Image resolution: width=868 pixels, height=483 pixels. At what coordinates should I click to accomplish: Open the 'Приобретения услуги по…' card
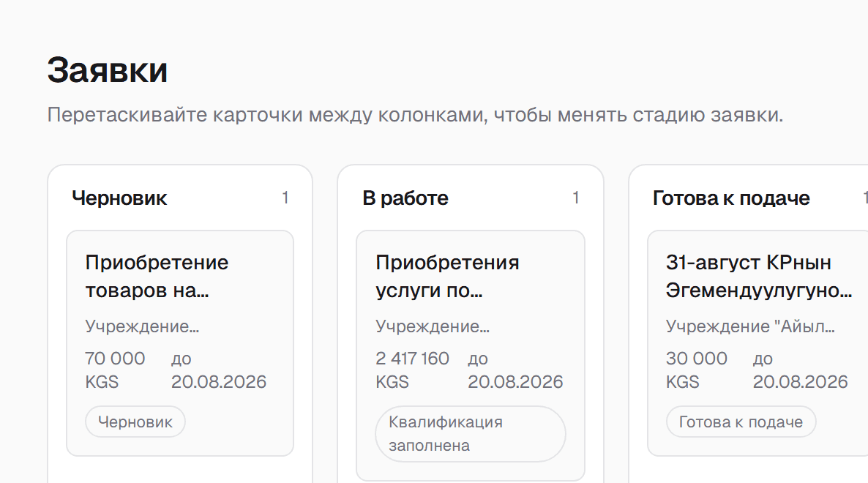(470, 356)
